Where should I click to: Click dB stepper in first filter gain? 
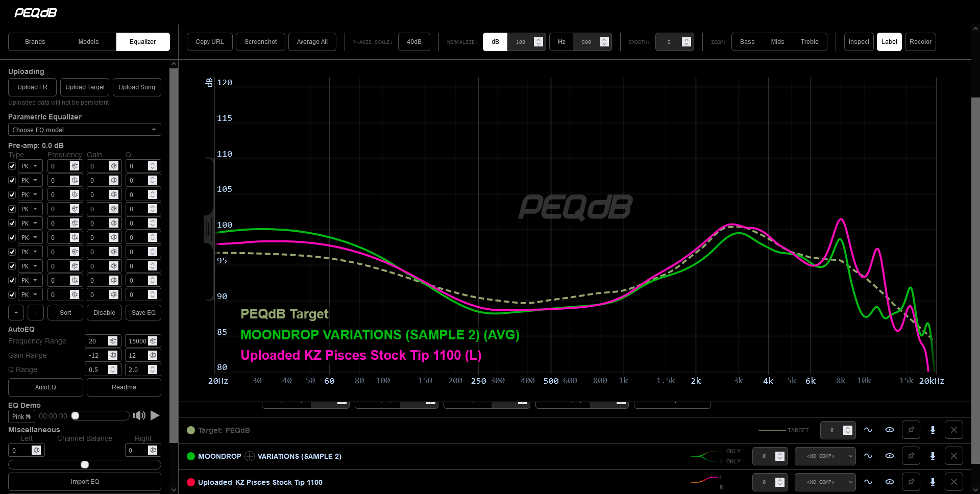tap(114, 166)
